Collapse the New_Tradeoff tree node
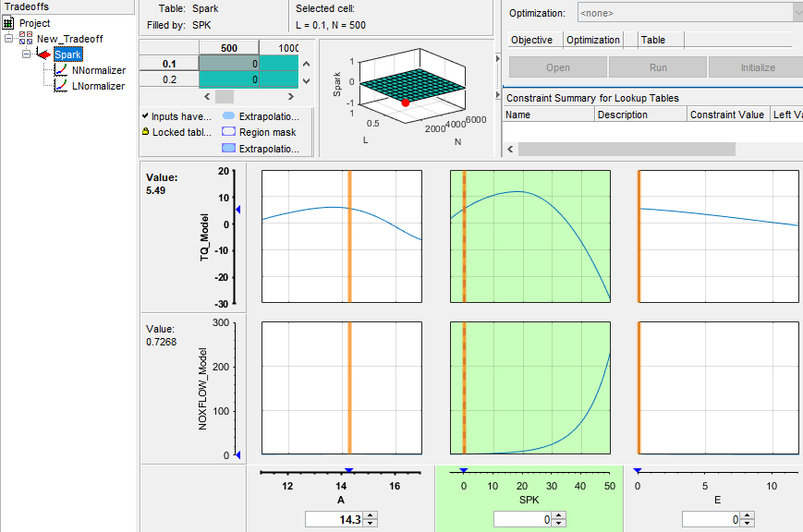Image resolution: width=803 pixels, height=532 pixels. (7, 39)
